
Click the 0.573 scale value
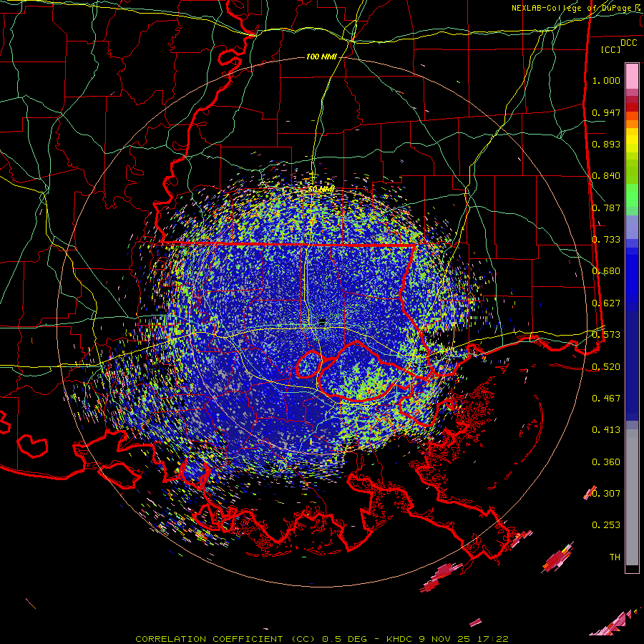pyautogui.click(x=606, y=335)
